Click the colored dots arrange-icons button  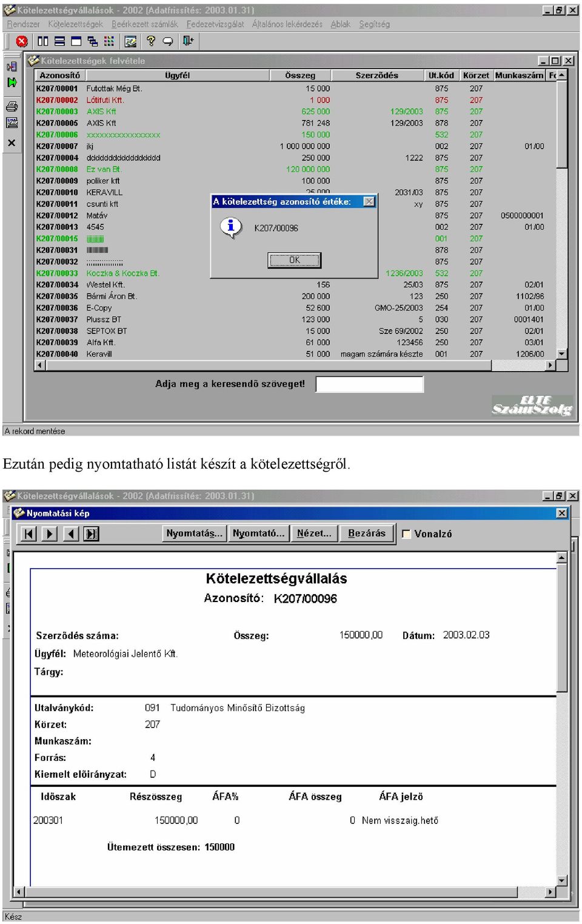point(109,41)
